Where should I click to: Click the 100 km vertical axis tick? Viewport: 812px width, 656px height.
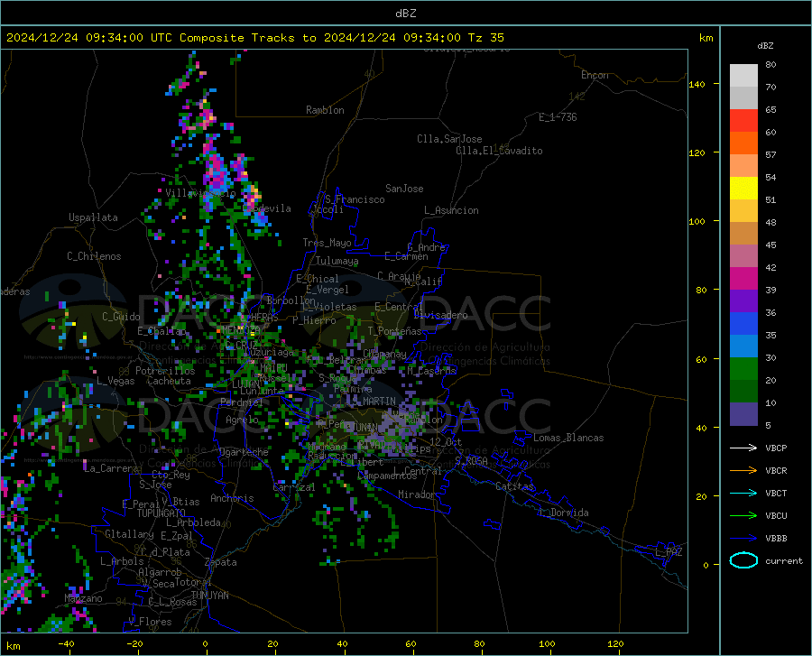pos(697,221)
